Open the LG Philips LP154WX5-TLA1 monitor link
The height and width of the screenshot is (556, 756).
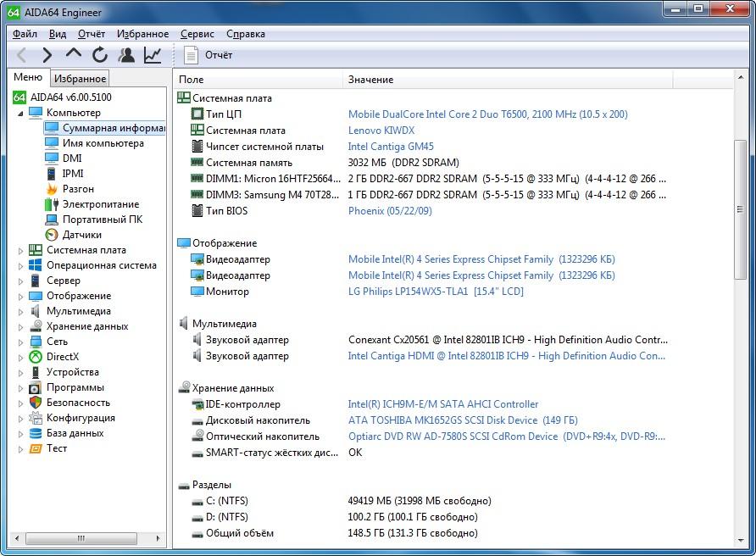pyautogui.click(x=436, y=292)
